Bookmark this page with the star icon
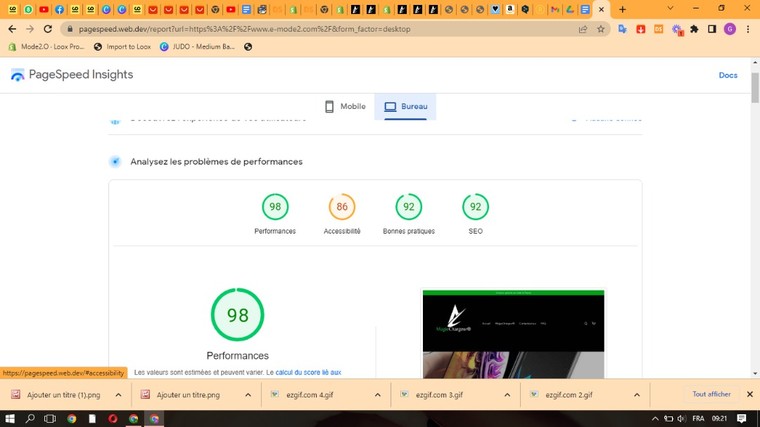760x427 pixels. (x=601, y=29)
